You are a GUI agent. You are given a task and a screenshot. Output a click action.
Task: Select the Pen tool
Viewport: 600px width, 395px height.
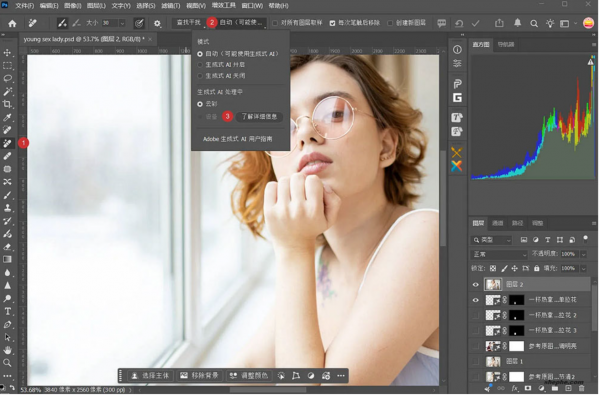(x=7, y=324)
